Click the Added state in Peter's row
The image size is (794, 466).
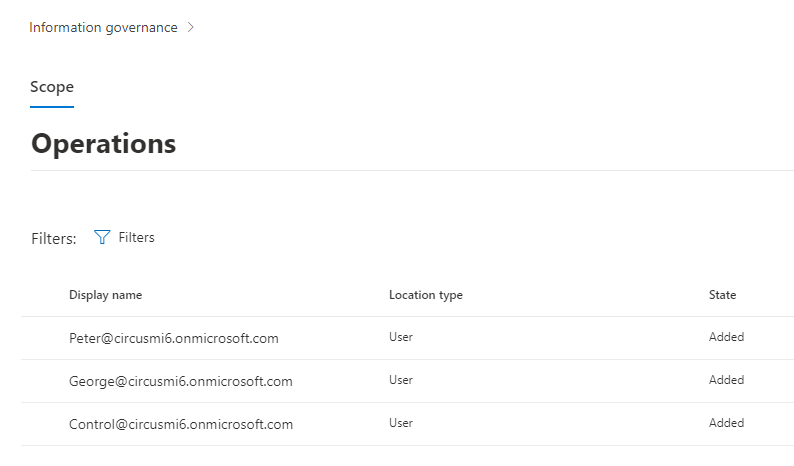click(x=726, y=337)
